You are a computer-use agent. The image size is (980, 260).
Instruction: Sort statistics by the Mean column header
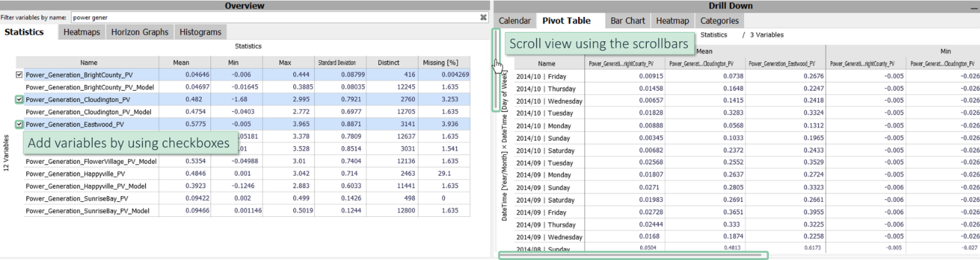pyautogui.click(x=181, y=63)
